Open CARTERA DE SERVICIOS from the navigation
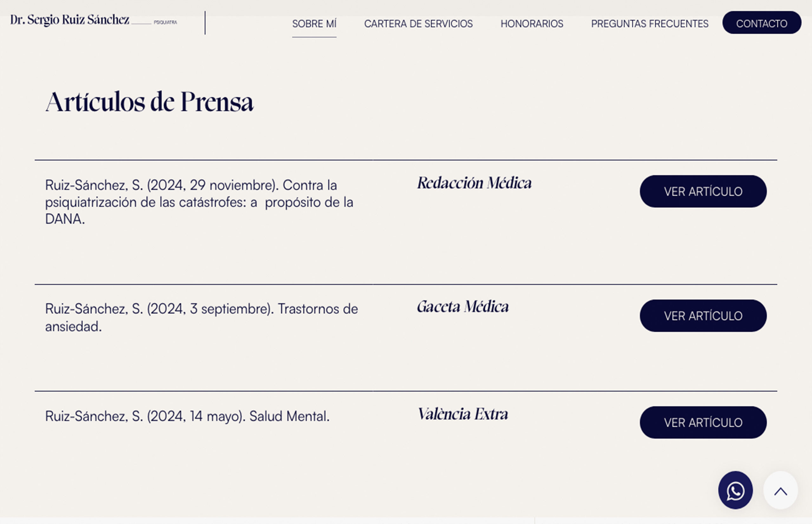Viewport: 812px width, 524px height. click(418, 24)
